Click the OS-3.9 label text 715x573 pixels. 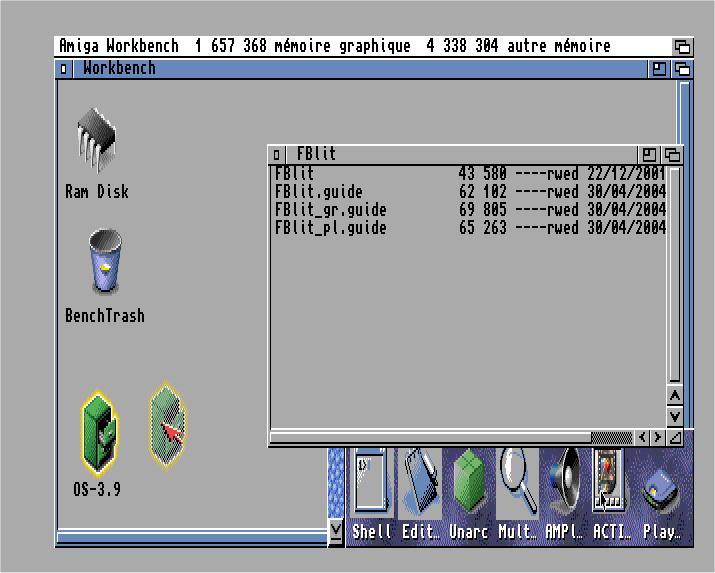pyautogui.click(x=97, y=489)
